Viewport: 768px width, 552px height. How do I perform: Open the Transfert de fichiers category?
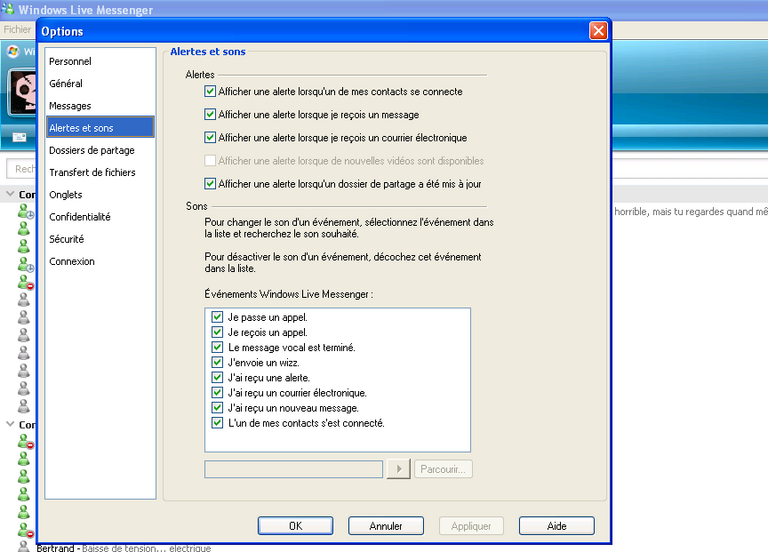click(x=100, y=172)
